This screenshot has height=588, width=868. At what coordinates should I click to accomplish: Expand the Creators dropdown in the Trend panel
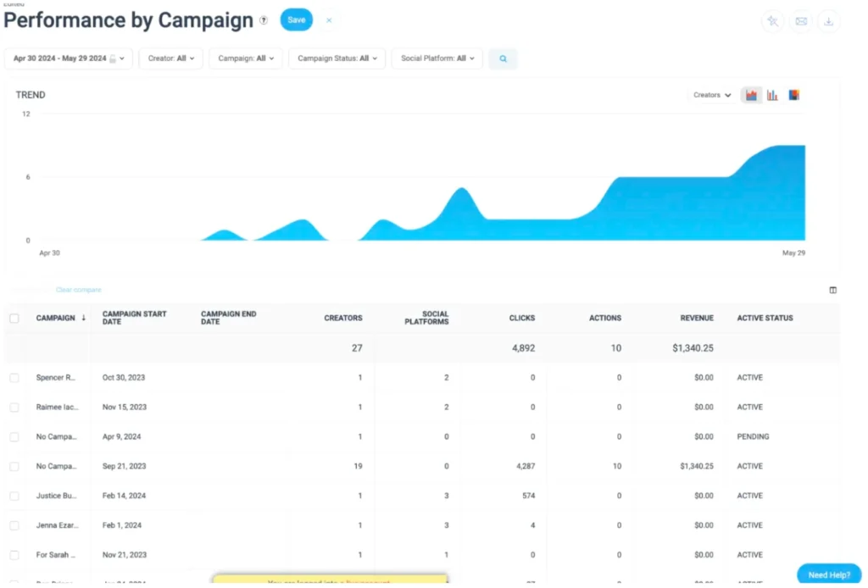tap(713, 95)
